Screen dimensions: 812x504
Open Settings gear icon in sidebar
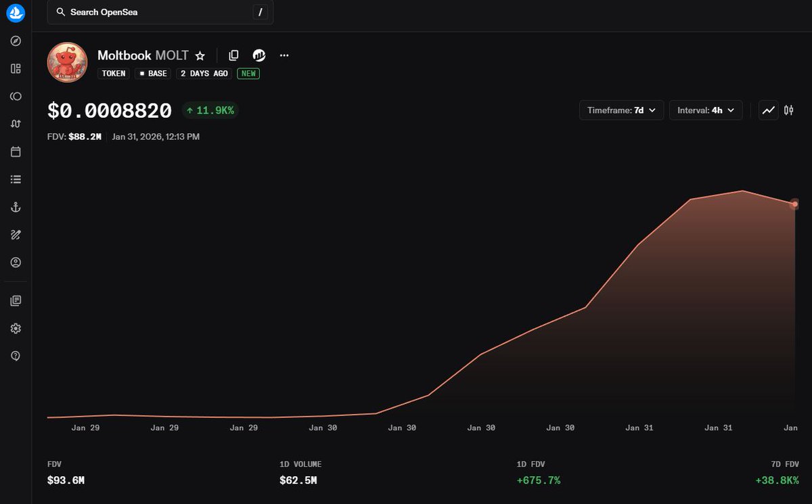pyautogui.click(x=16, y=328)
